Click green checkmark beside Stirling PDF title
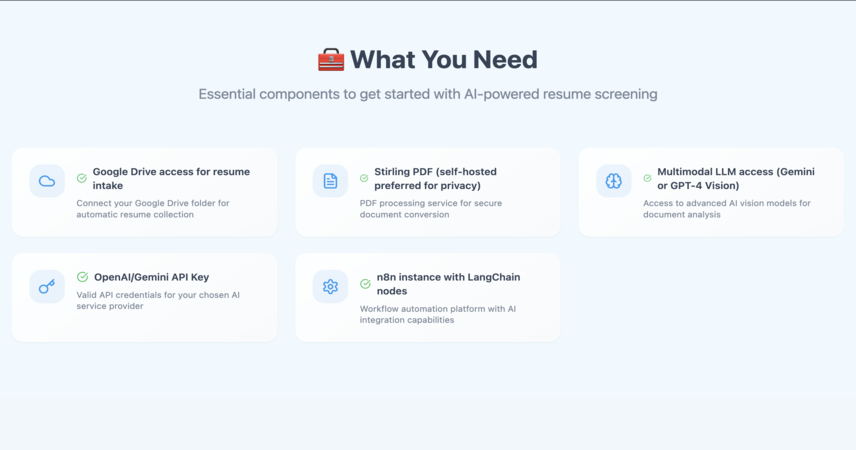 (364, 178)
